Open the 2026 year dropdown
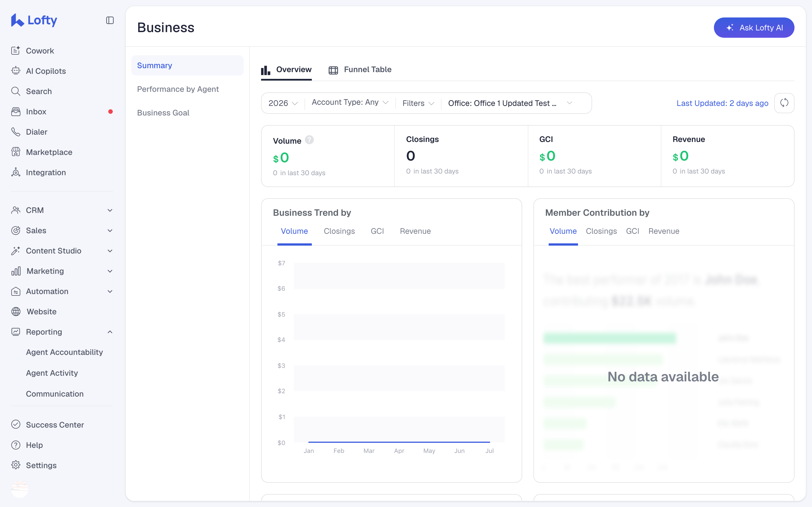 [x=283, y=103]
